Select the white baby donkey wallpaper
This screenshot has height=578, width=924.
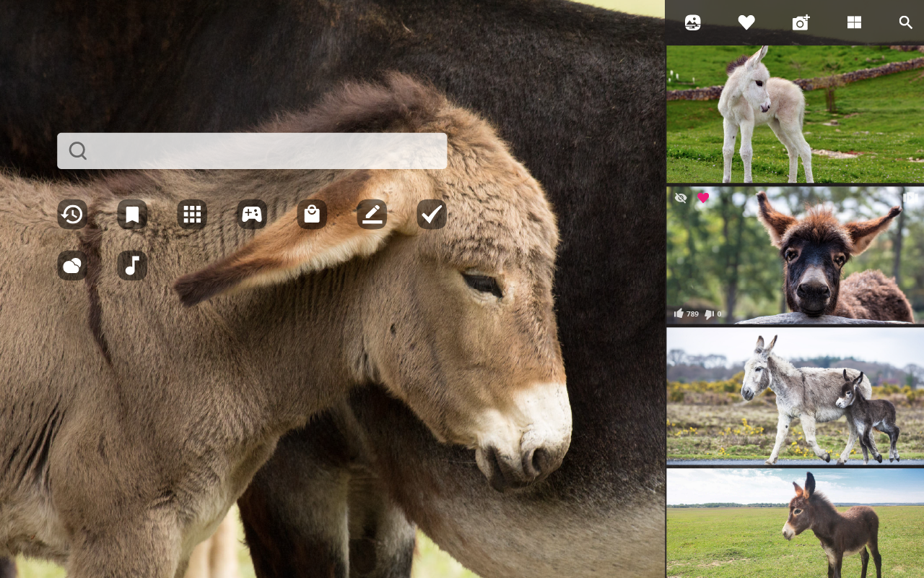[x=795, y=114]
